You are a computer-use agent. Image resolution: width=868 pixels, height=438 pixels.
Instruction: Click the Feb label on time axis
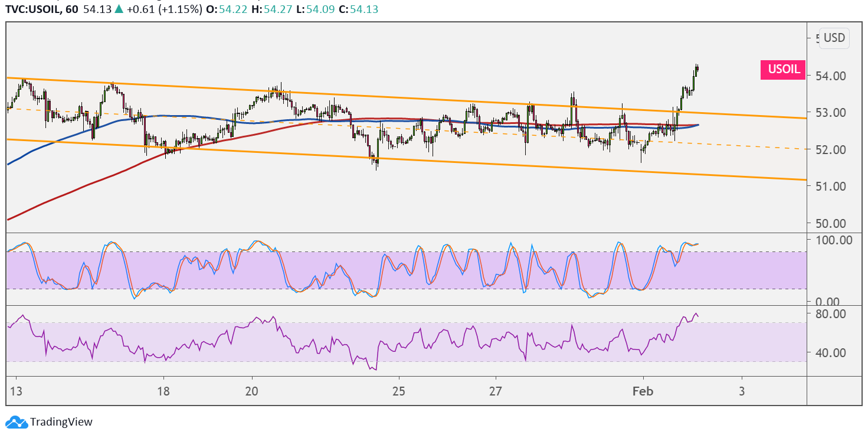(643, 391)
